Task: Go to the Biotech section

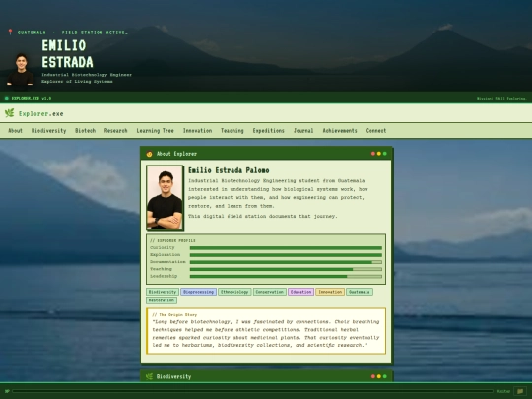Action: pyautogui.click(x=85, y=131)
